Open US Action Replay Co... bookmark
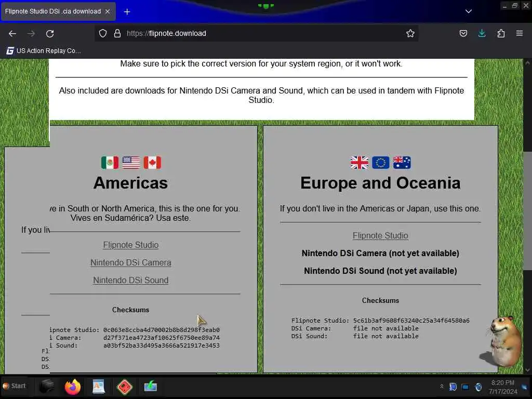The width and height of the screenshot is (532, 399). [x=44, y=50]
